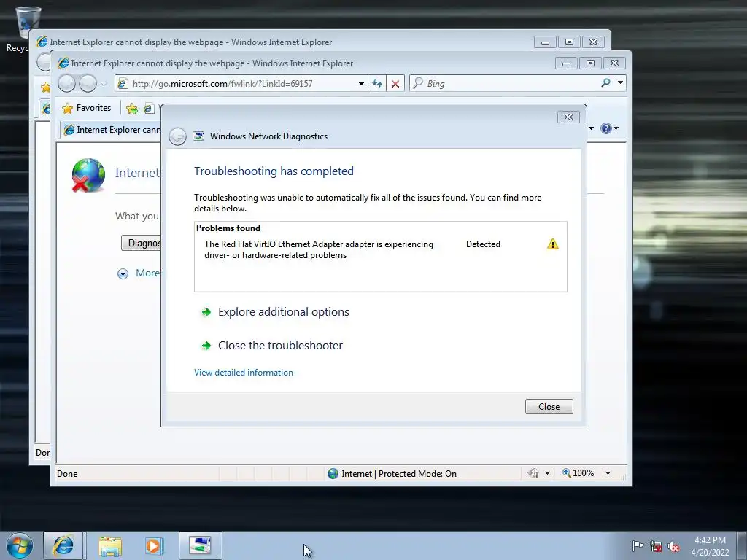Click the IE forward navigation button
The image size is (747, 560).
tap(88, 84)
